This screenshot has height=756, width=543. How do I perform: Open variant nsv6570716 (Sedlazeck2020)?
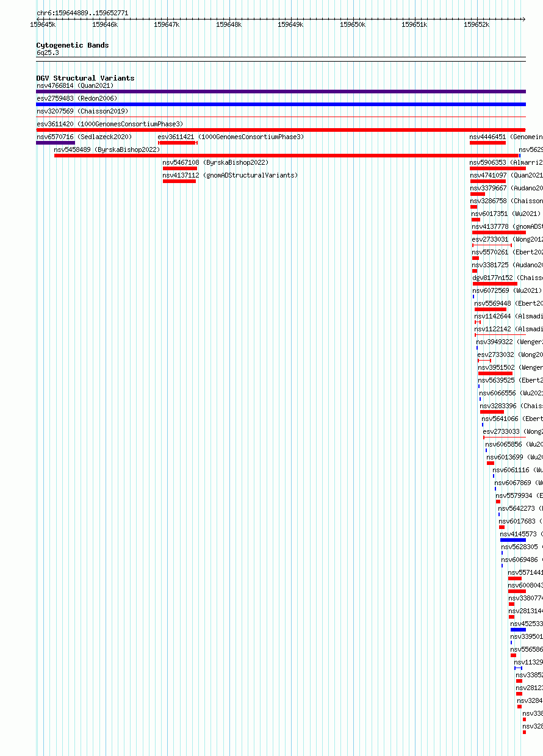coord(84,137)
